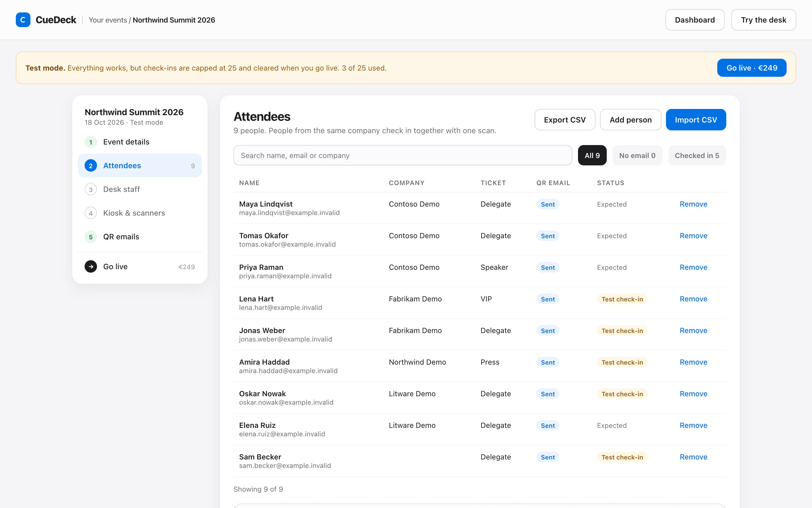Click Test check-in status for Lena Hart

point(622,299)
